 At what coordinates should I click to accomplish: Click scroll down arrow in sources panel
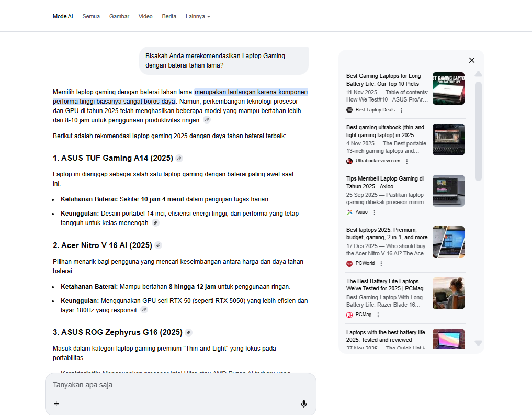pyautogui.click(x=478, y=343)
